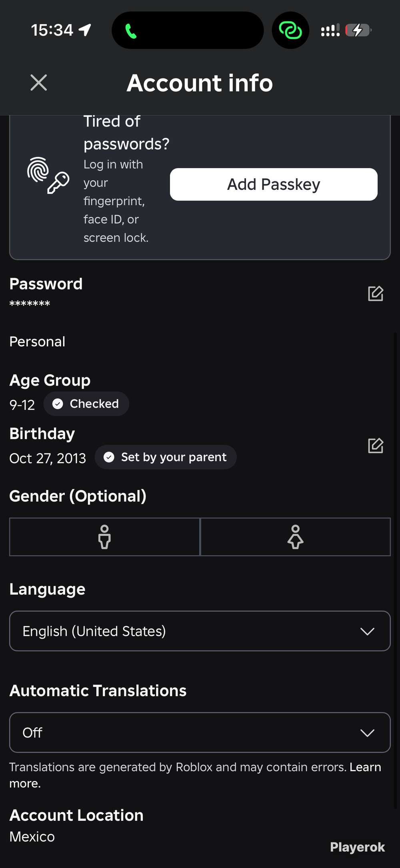Screen dimensions: 400x868
Task: Select the male gender option
Action: (x=104, y=537)
